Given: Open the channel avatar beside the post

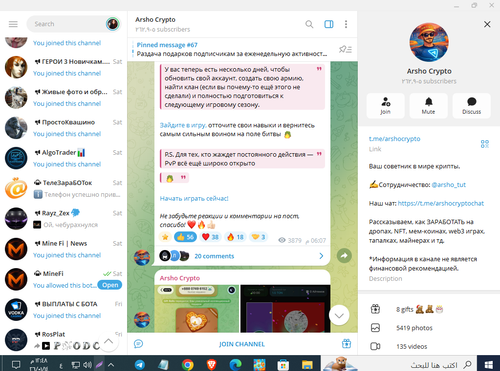Looking at the screenshot, I should tap(142, 258).
